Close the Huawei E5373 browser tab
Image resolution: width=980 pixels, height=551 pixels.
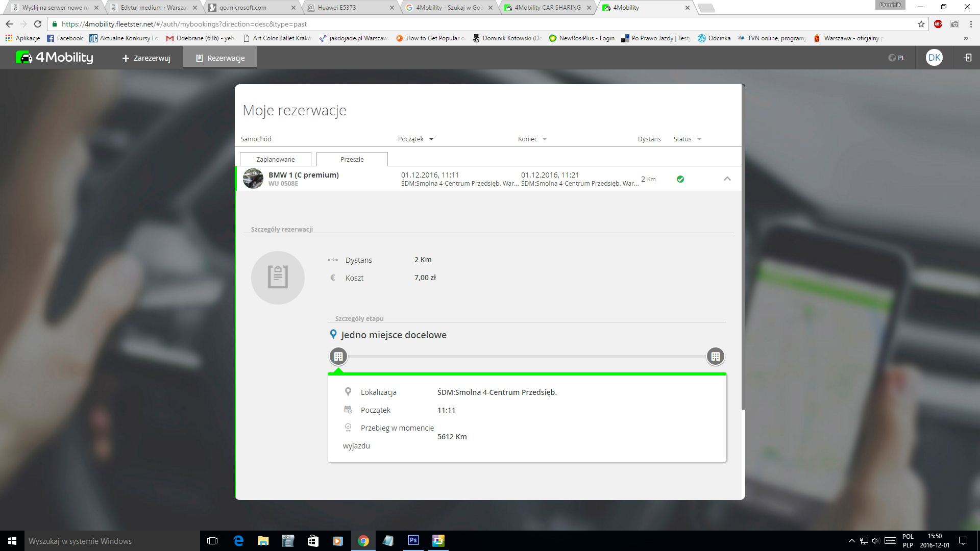pyautogui.click(x=391, y=8)
